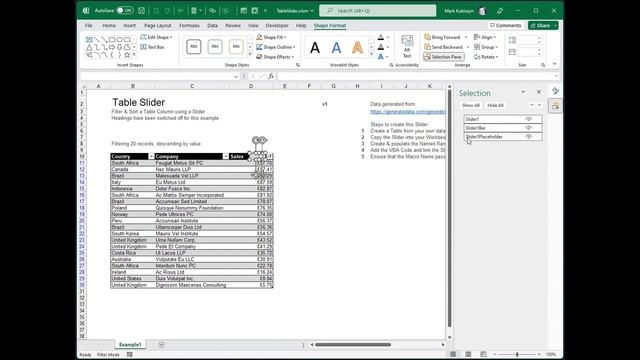Click the Text Effects icon

click(381, 57)
